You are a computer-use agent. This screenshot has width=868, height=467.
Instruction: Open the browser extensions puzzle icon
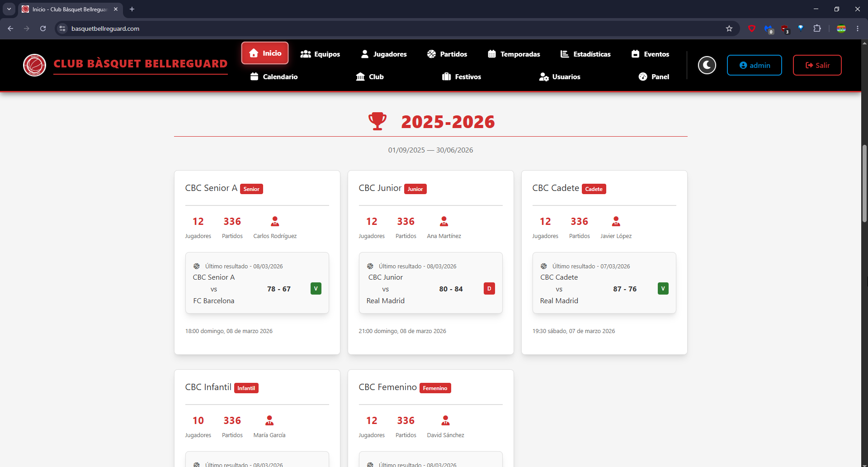[x=817, y=29]
